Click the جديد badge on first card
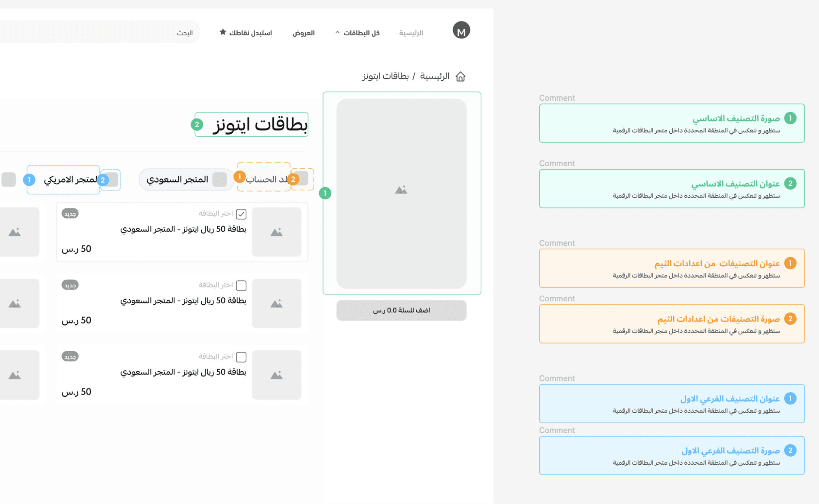The height and width of the screenshot is (504, 819). pyautogui.click(x=70, y=214)
